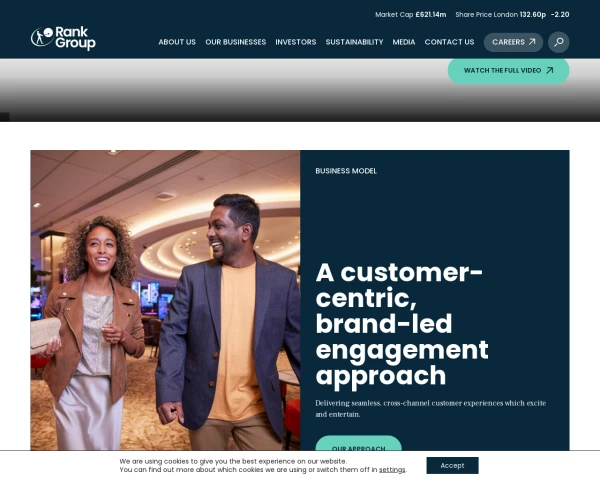Click the Market Cap figure
The image size is (600, 480).
pos(431,15)
